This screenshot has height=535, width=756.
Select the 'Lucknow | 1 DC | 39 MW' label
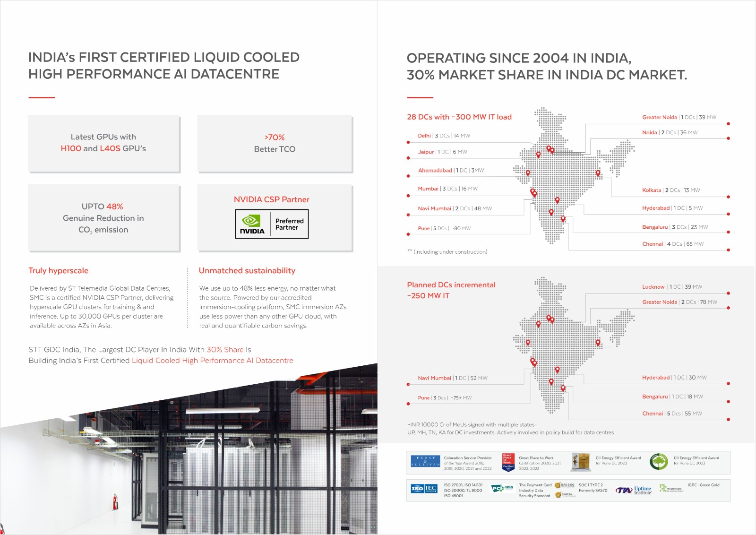tap(672, 287)
